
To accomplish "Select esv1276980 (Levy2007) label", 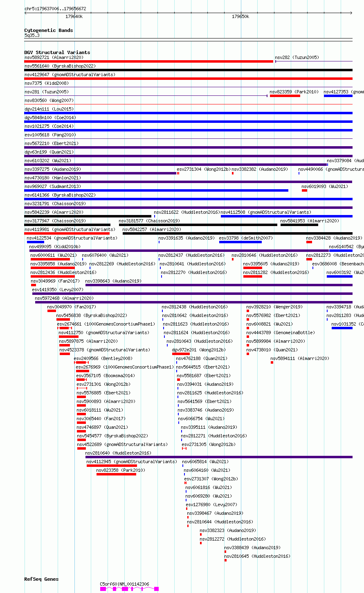I will tap(211, 505).
